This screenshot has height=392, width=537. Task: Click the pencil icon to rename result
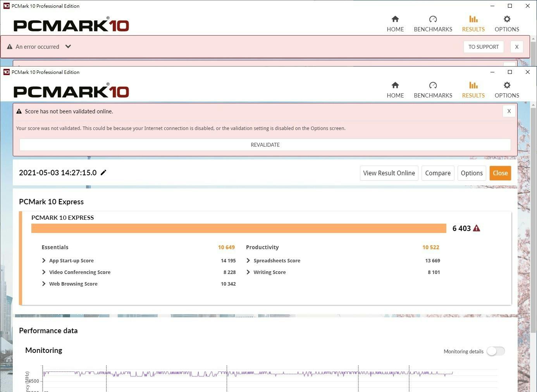(x=103, y=173)
